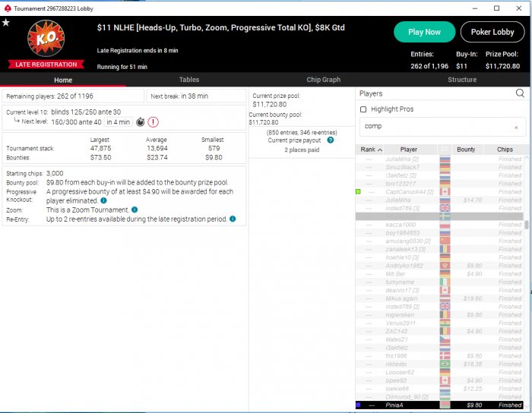The image size is (532, 413).
Task: Click the PokerStars spade icon in title bar
Action: coord(8,8)
